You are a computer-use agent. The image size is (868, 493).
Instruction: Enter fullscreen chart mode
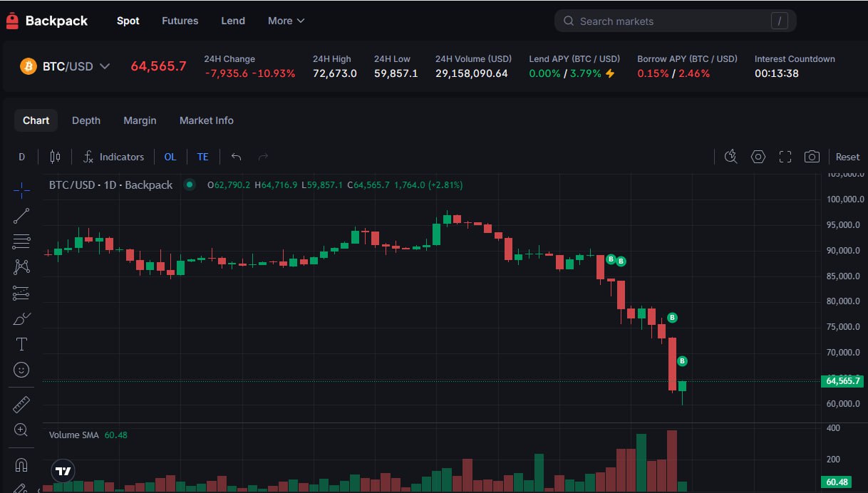(785, 157)
